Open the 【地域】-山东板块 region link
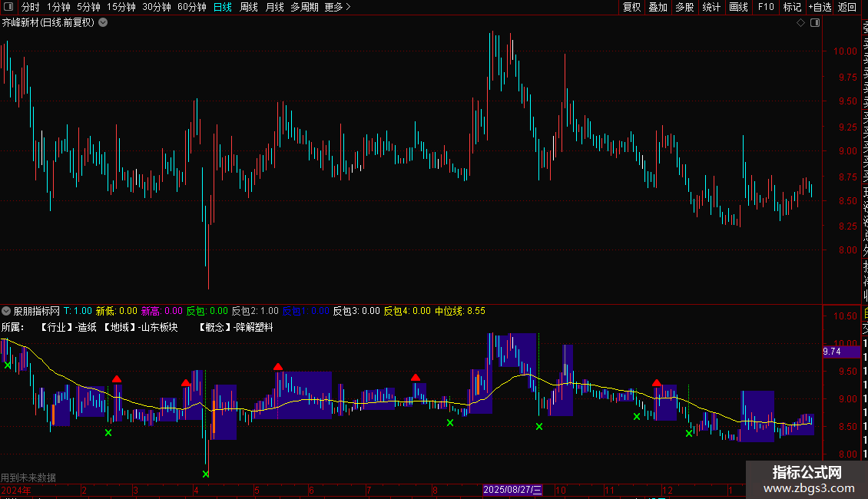868x499 pixels. (x=141, y=327)
